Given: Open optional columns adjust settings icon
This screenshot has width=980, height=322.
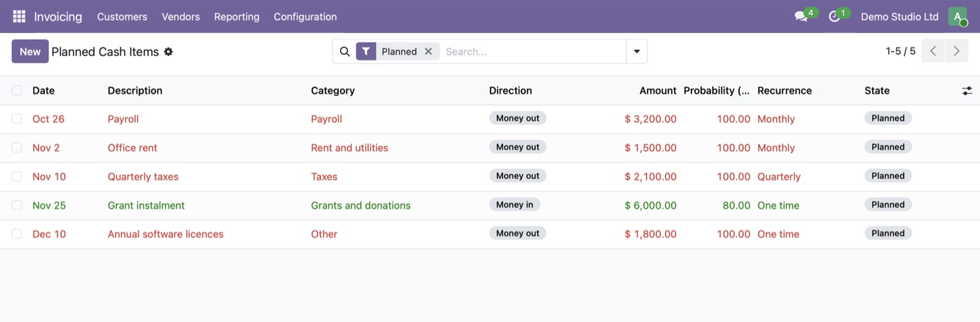Looking at the screenshot, I should (967, 90).
